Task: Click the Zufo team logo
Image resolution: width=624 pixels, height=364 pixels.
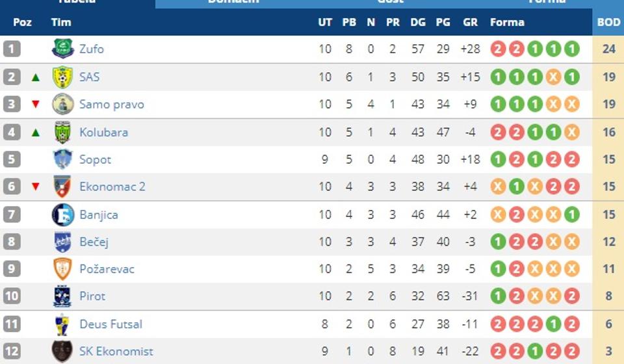Action: 63,49
